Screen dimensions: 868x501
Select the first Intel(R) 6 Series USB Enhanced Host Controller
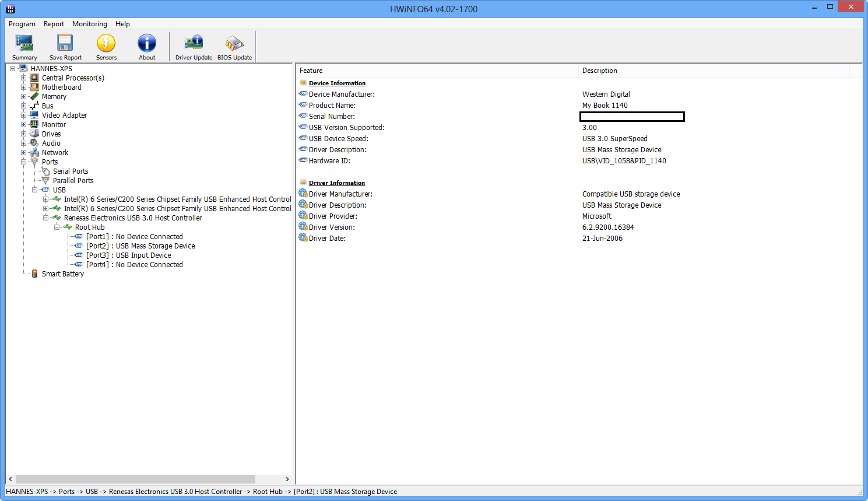click(177, 199)
